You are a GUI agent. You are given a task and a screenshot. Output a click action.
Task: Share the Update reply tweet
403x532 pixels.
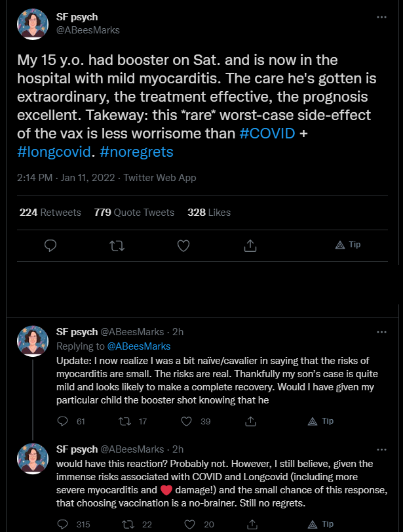[x=250, y=421]
